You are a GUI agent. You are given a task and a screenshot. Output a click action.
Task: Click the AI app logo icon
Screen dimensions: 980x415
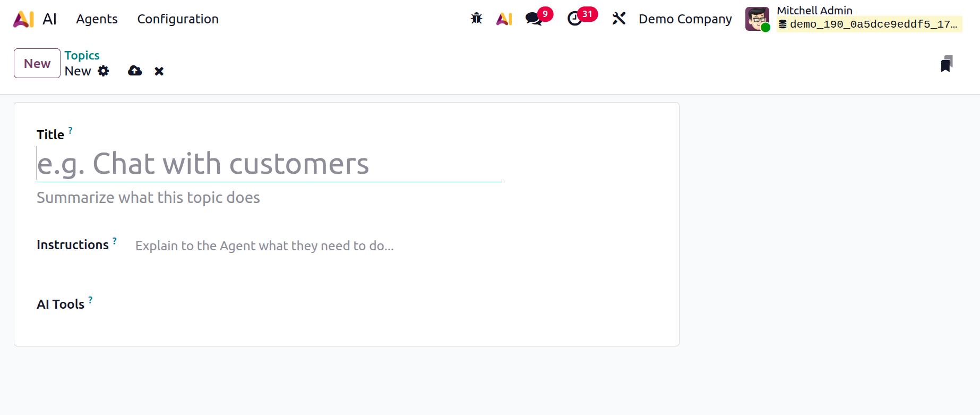click(23, 19)
